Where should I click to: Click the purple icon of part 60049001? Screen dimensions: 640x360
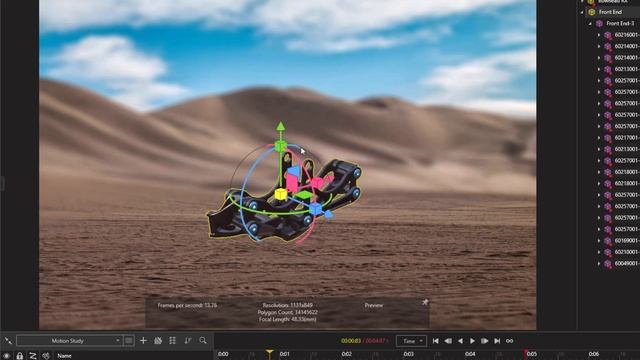coord(608,264)
